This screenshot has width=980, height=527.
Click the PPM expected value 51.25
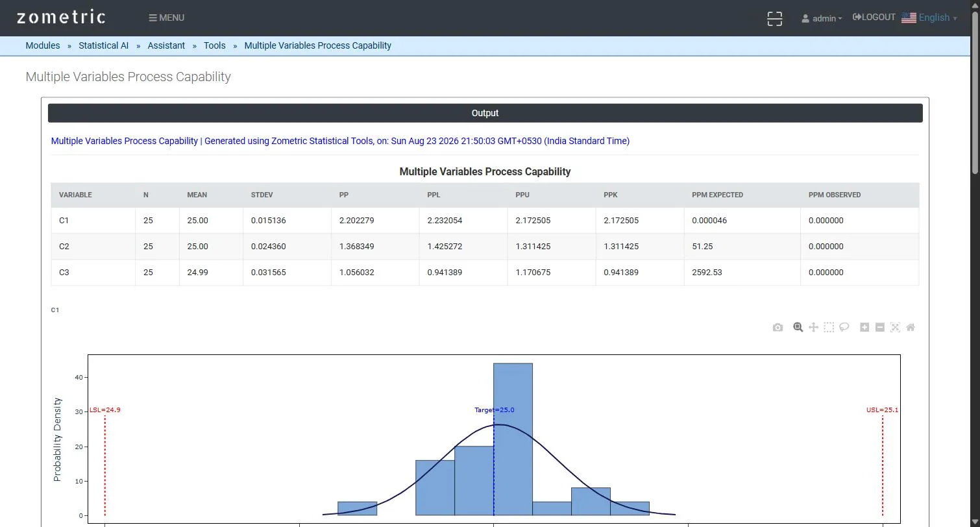coord(702,247)
